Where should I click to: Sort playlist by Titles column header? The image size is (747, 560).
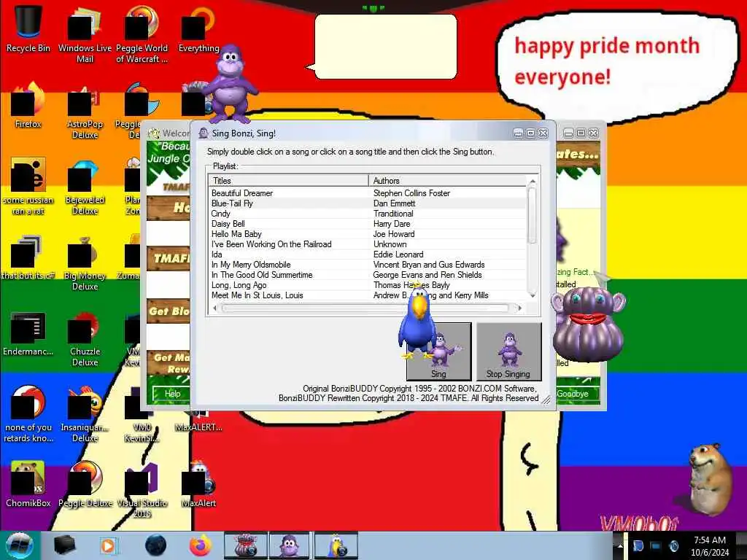pyautogui.click(x=289, y=181)
